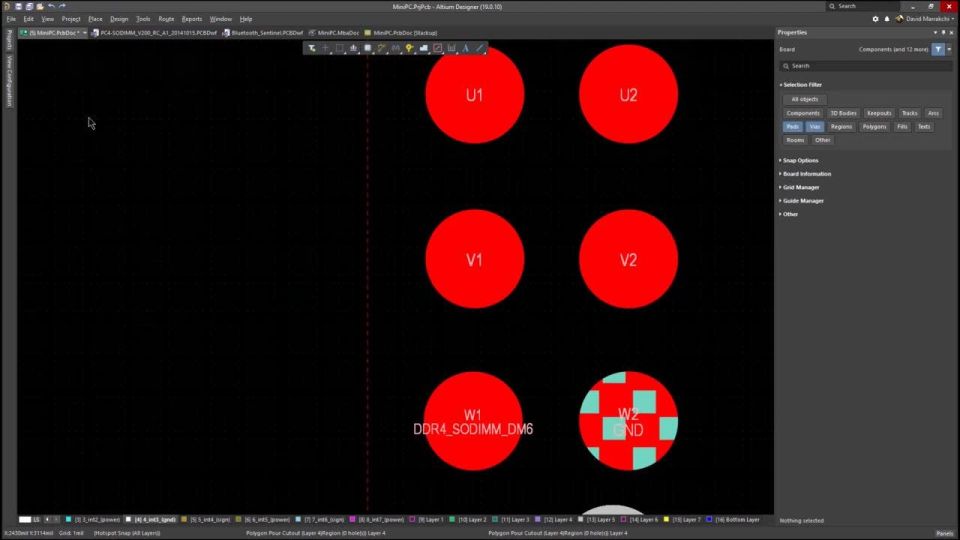Open the Place menu

click(95, 19)
